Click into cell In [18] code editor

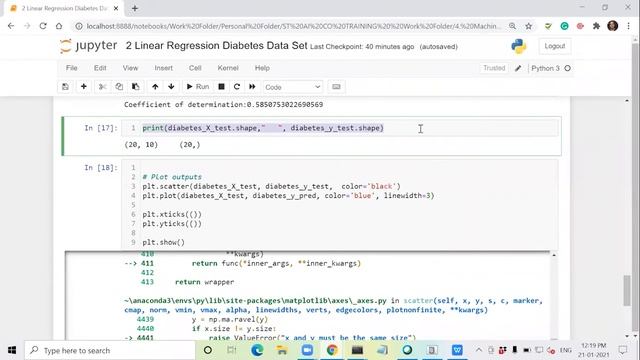349,205
